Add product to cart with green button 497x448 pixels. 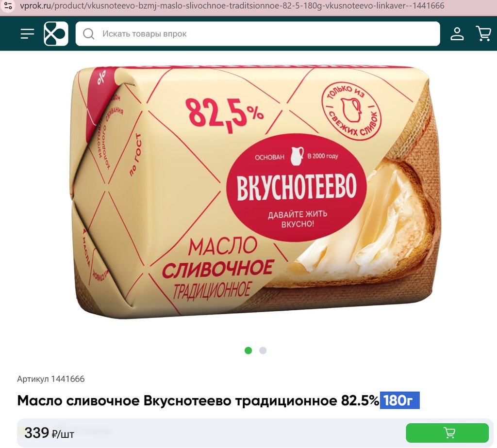(x=447, y=433)
